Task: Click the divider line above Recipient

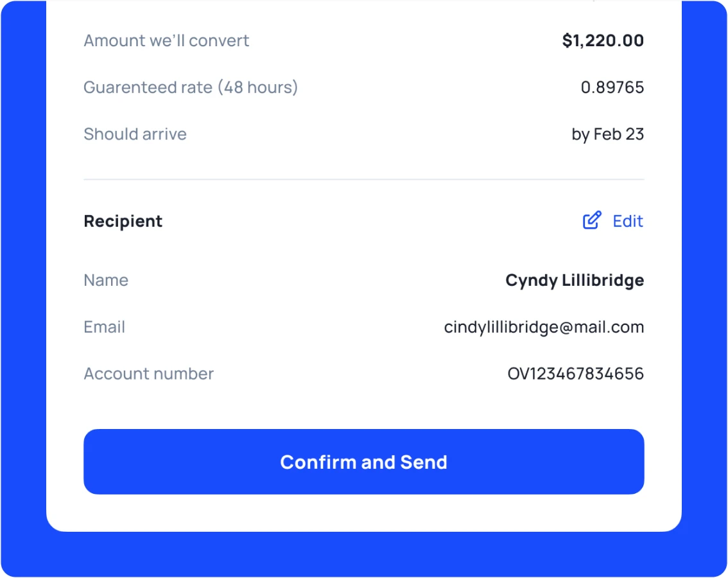Action: pos(363,180)
